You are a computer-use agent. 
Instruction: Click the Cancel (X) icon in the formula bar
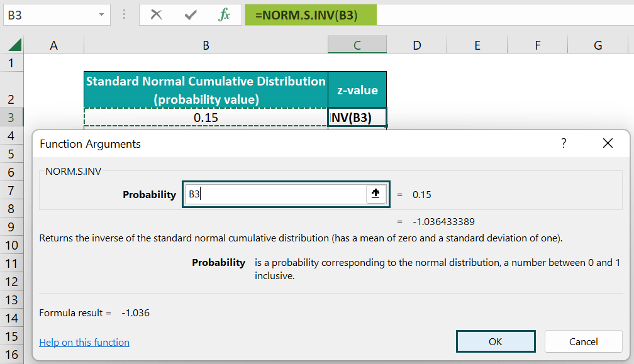click(157, 14)
